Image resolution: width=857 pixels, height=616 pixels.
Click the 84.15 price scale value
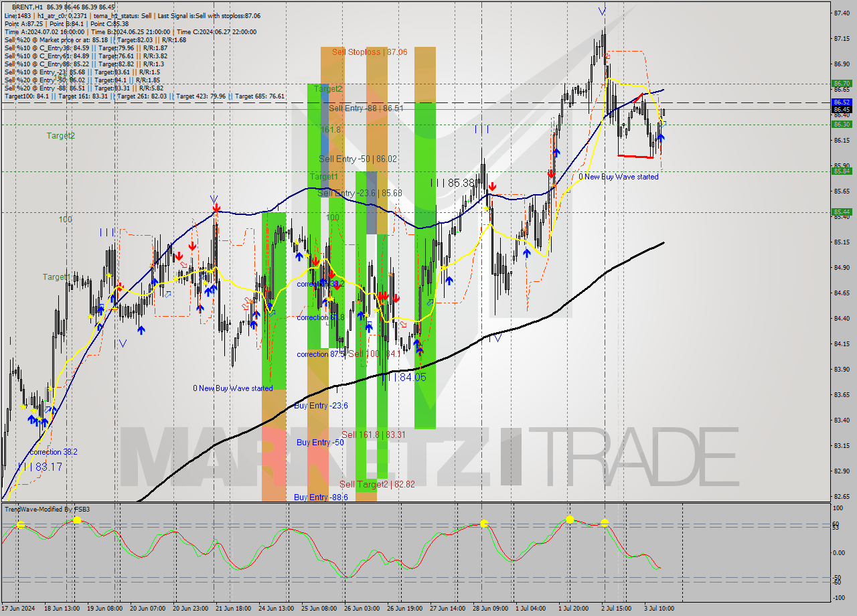tap(842, 343)
